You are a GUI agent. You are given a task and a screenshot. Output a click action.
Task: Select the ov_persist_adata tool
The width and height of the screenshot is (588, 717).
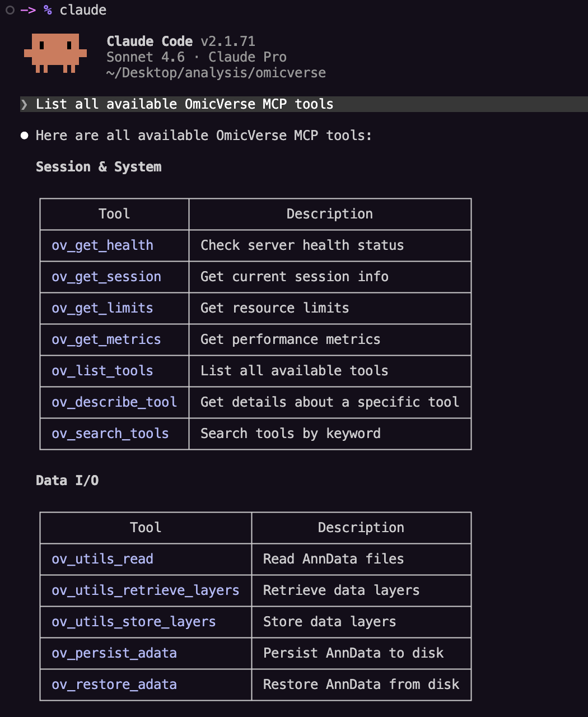coord(114,653)
